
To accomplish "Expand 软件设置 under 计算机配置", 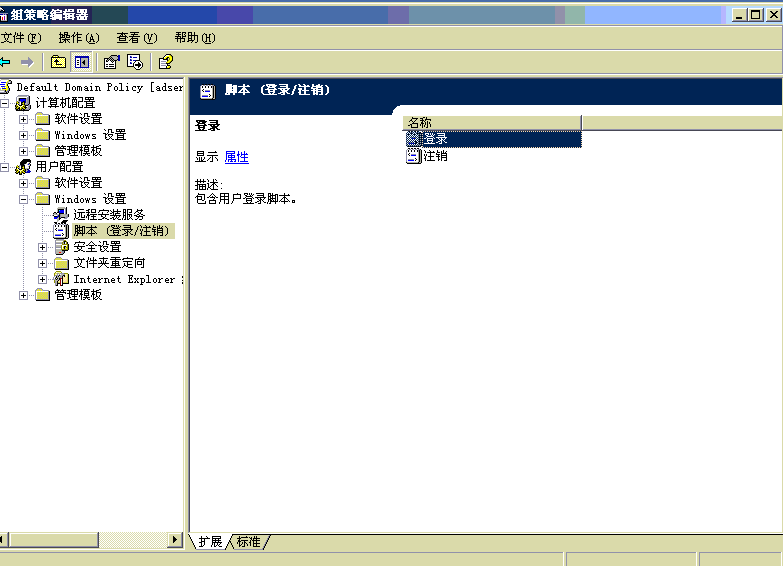I will pyautogui.click(x=23, y=119).
